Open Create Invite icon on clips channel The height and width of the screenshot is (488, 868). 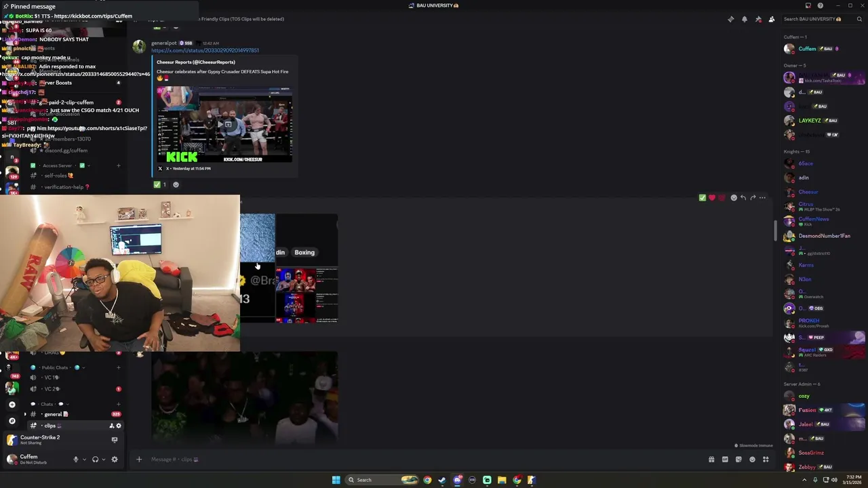pos(111,426)
